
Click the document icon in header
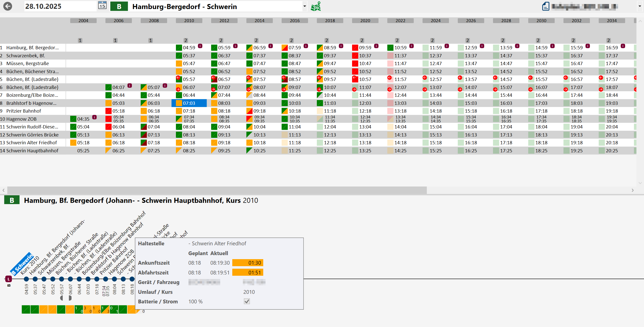(546, 6)
